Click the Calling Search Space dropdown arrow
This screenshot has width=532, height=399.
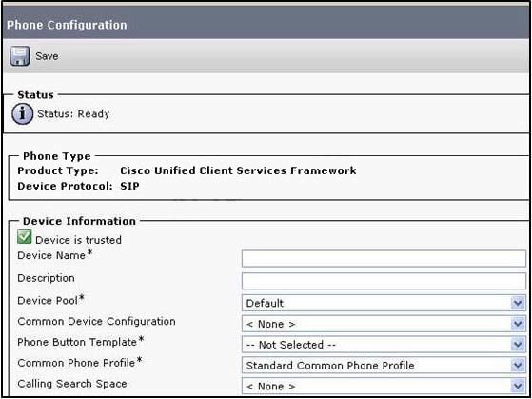click(518, 386)
